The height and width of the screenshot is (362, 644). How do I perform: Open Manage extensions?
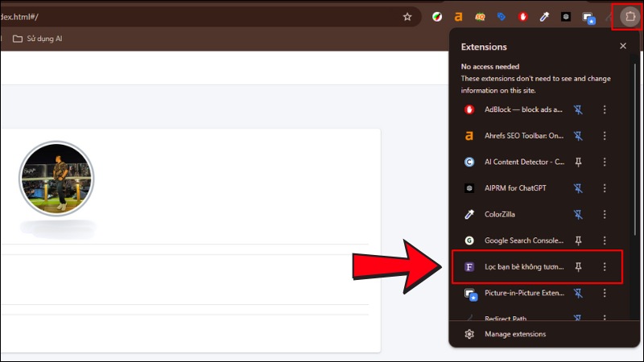tap(515, 334)
